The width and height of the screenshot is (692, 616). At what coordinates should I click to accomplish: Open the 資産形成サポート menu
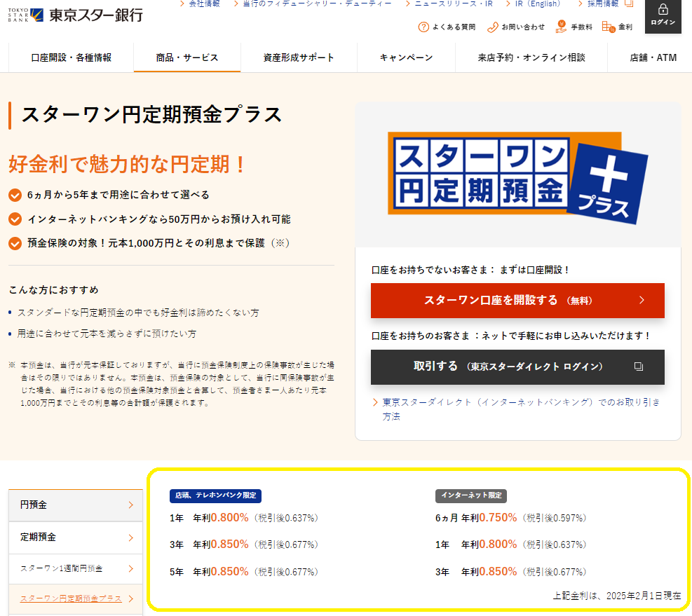coord(299,57)
